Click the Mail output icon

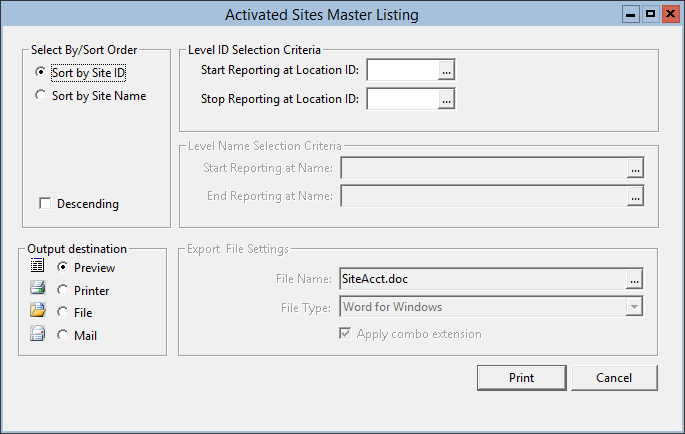37,335
